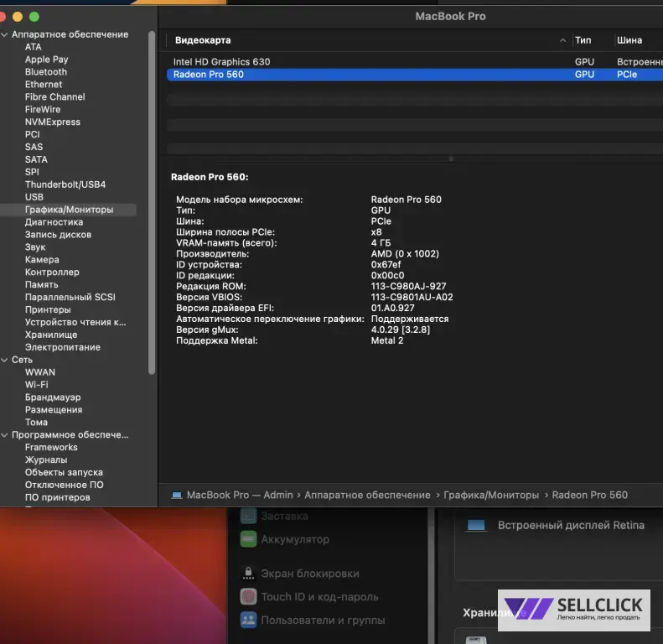
Task: Collapse the Программное обеспечение section
Action: click(x=5, y=435)
